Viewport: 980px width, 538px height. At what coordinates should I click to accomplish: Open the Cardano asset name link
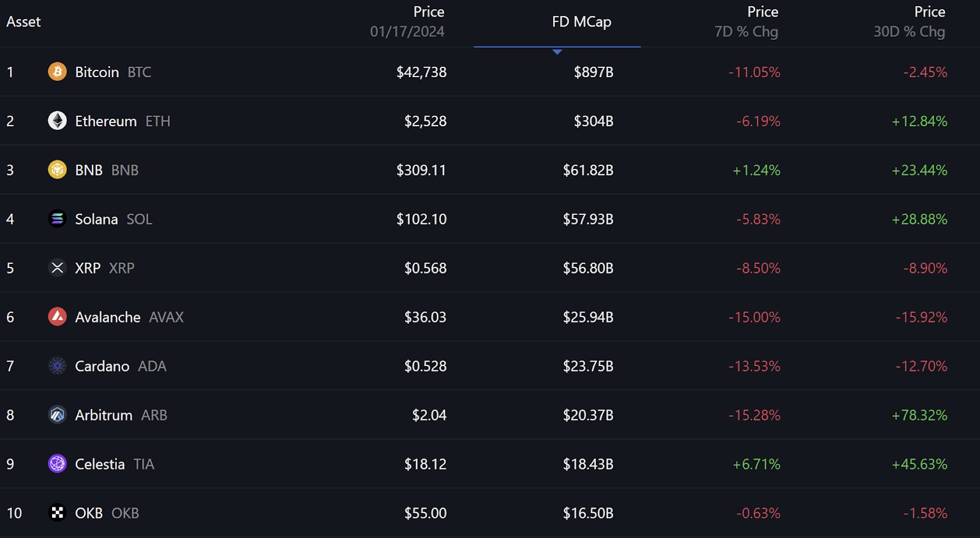coord(102,366)
